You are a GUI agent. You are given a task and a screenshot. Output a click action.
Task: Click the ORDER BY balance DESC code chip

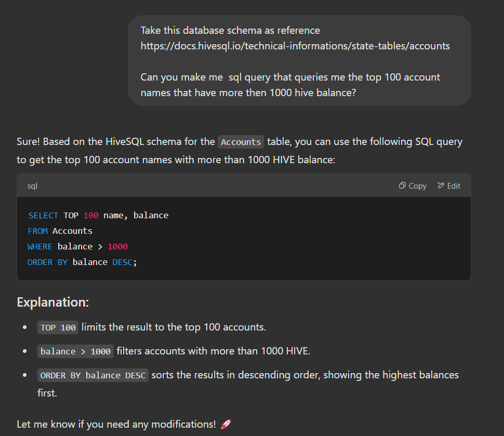click(93, 375)
